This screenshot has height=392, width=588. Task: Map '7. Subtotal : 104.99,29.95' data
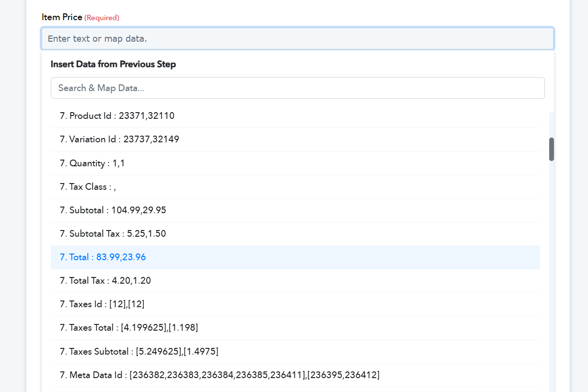point(295,210)
